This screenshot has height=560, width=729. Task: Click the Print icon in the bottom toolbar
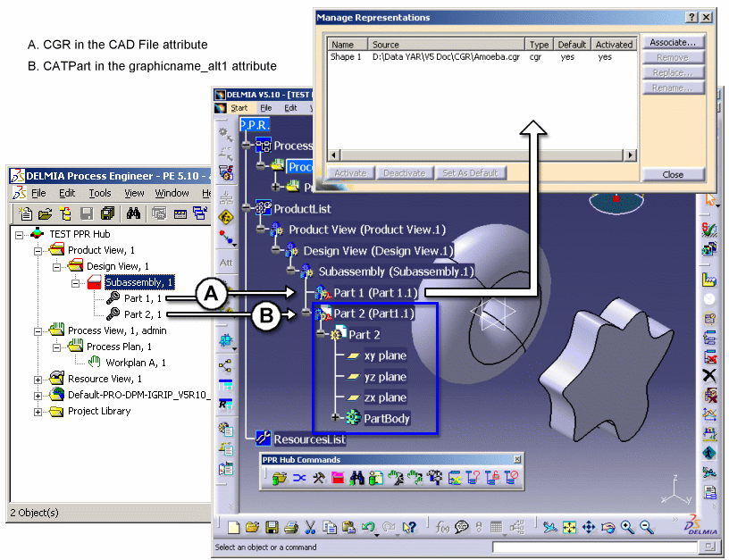[x=291, y=527]
